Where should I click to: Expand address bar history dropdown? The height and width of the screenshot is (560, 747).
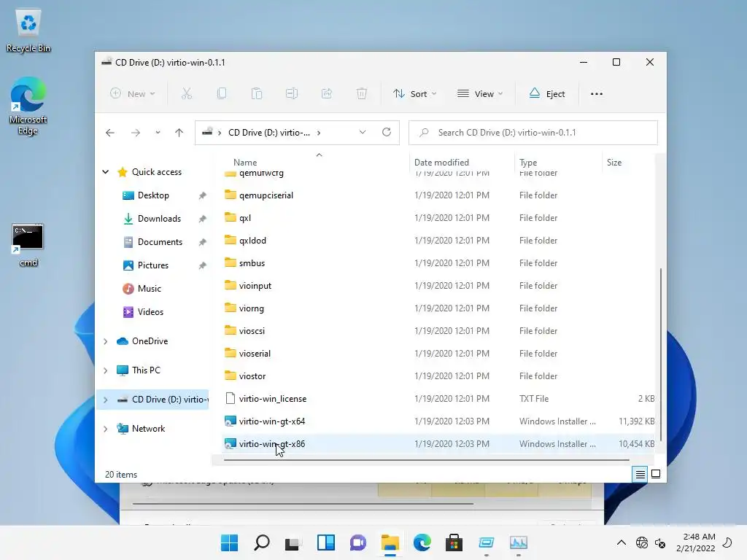(363, 133)
